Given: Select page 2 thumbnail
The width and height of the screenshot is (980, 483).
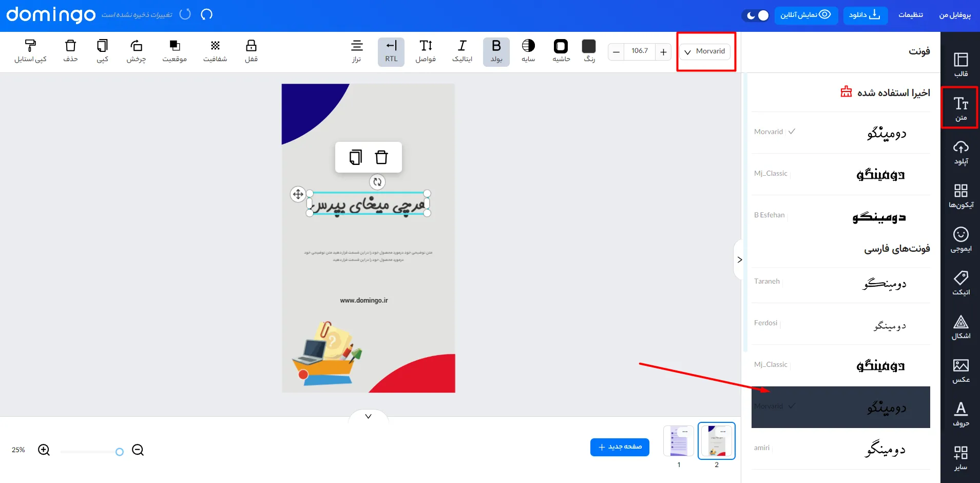Looking at the screenshot, I should pyautogui.click(x=717, y=441).
